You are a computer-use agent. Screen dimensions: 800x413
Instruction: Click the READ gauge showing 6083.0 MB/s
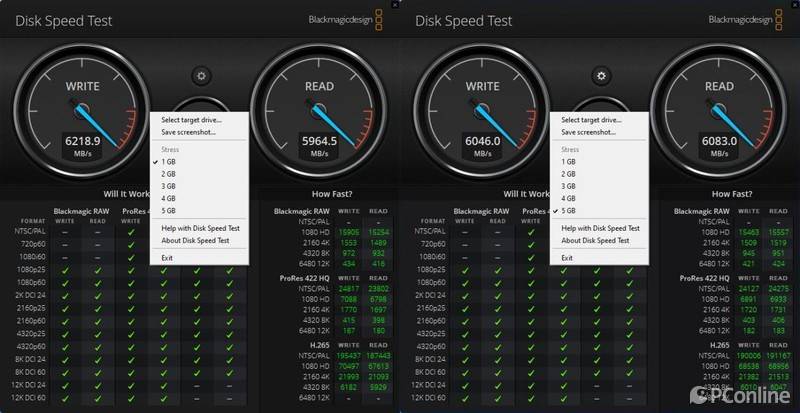point(719,115)
